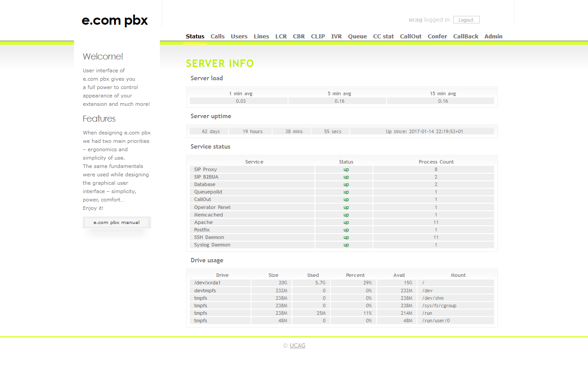The image size is (588, 369).
Task: Select the 5 min avg value cell
Action: pyautogui.click(x=337, y=101)
